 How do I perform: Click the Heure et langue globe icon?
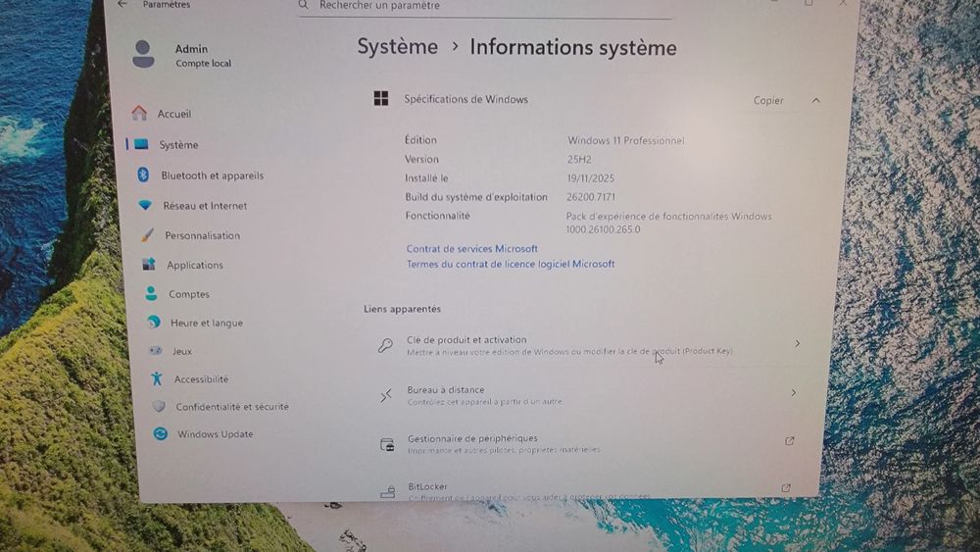[x=154, y=322]
